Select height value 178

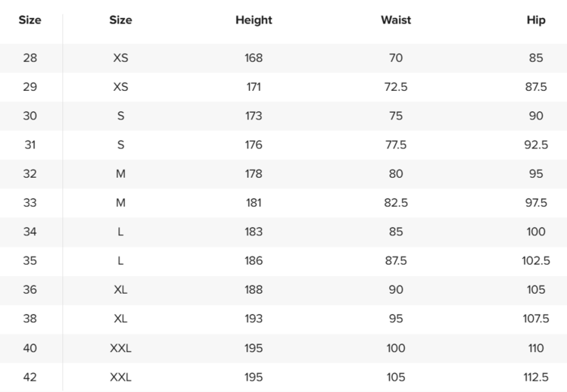pos(254,173)
